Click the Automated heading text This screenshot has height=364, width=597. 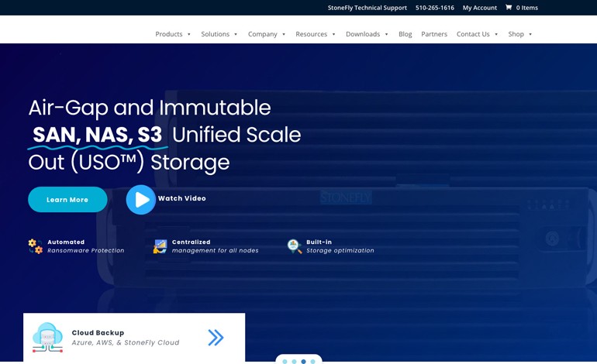coord(66,242)
